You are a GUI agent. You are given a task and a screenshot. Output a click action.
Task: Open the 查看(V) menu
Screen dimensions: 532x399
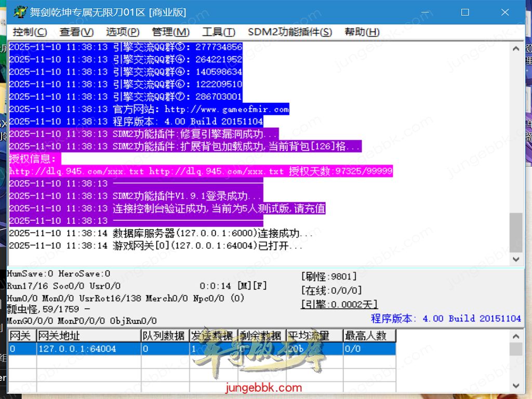click(76, 32)
